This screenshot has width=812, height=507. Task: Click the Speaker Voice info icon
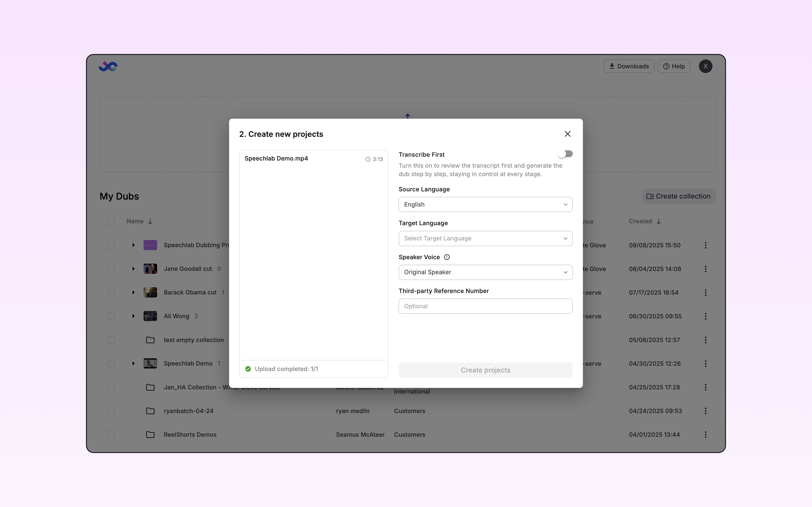point(447,257)
